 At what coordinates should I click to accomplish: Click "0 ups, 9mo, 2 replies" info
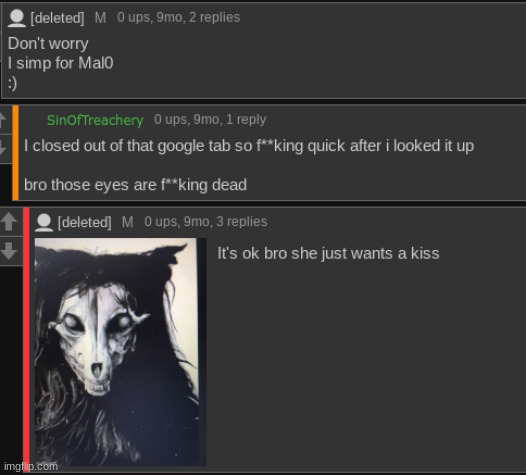[178, 17]
